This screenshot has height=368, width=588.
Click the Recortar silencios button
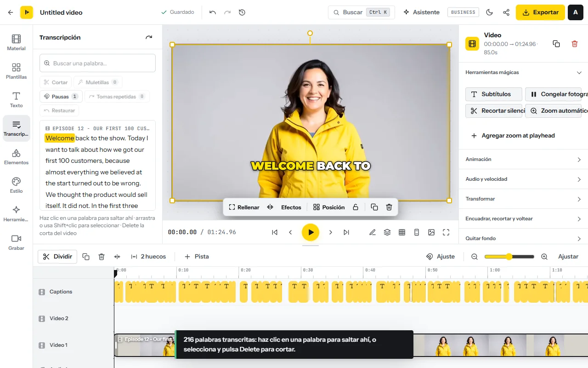coord(494,111)
